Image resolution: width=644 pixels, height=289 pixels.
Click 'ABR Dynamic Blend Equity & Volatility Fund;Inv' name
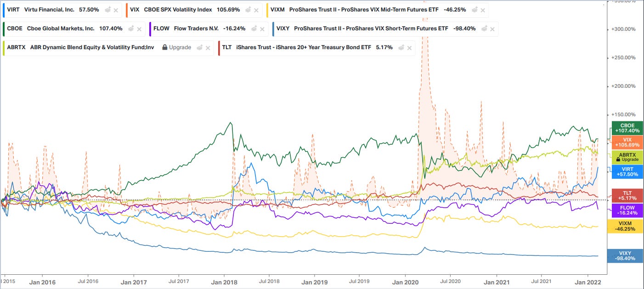(92, 47)
